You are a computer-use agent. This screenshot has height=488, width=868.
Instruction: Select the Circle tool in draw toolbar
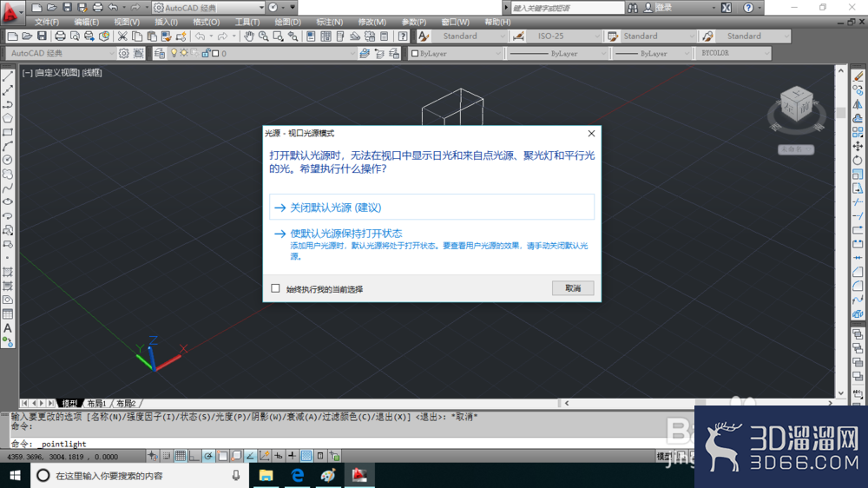point(8,160)
